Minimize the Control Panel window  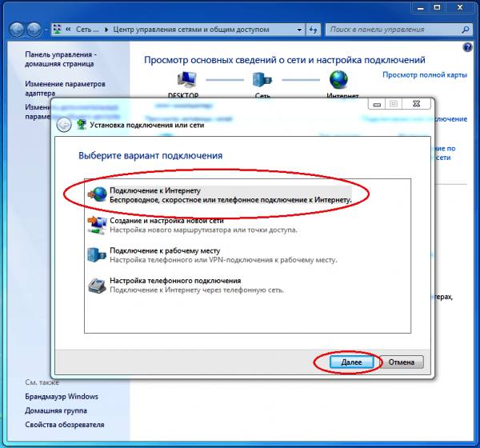click(421, 7)
